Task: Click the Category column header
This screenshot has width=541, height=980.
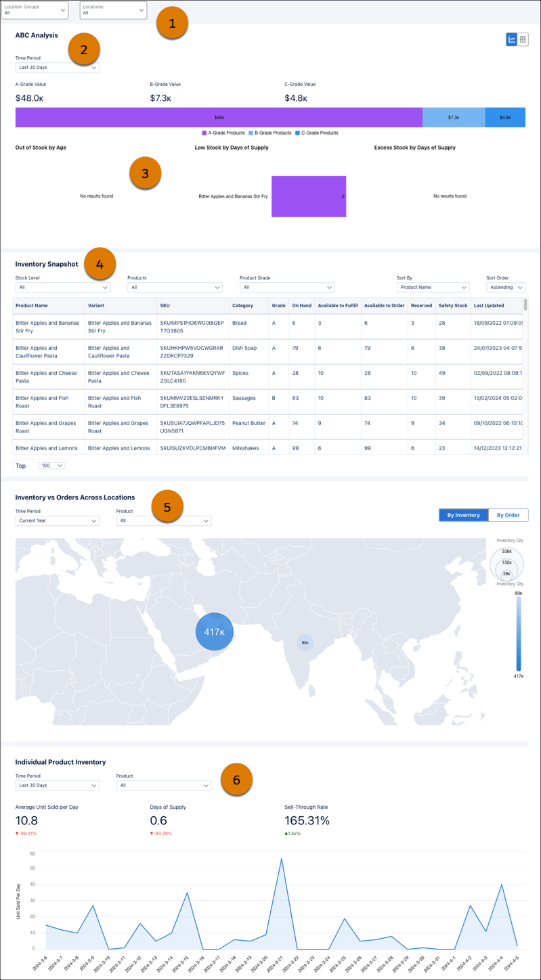Action: (x=249, y=305)
